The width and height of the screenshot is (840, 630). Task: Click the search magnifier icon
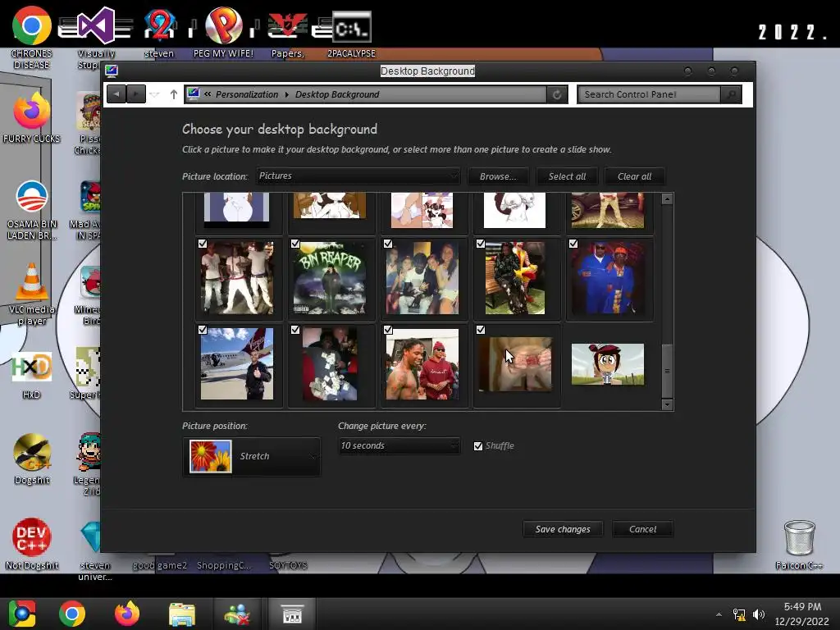click(731, 94)
